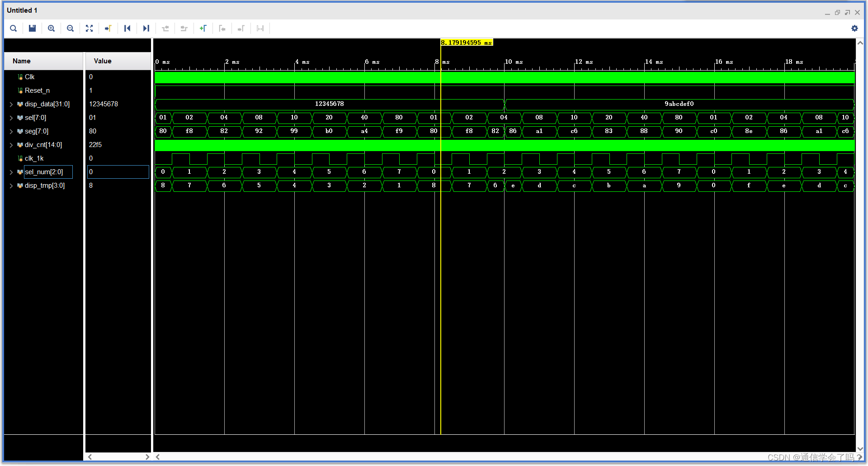The image size is (868, 466).
Task: Select the disp_data[31:0] signal name
Action: 47,104
